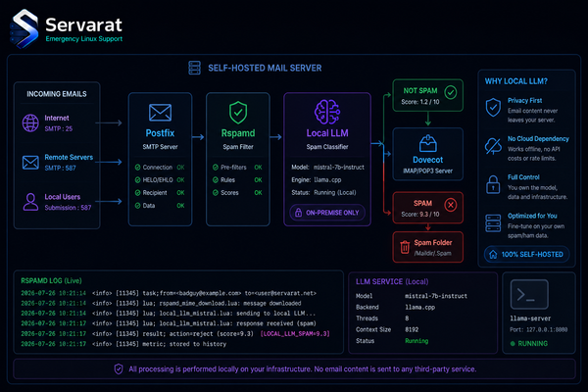
Task: Click the Rspamd shield check icon
Action: 238,112
